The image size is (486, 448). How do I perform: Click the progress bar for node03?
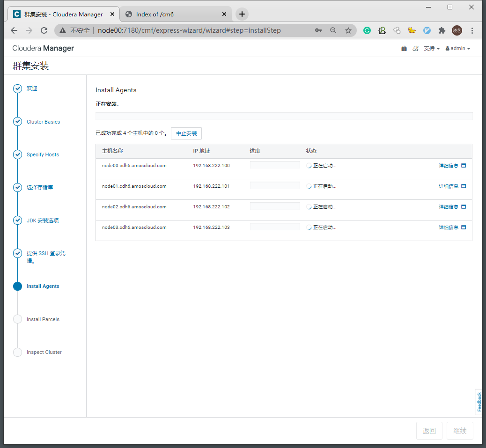click(x=275, y=227)
